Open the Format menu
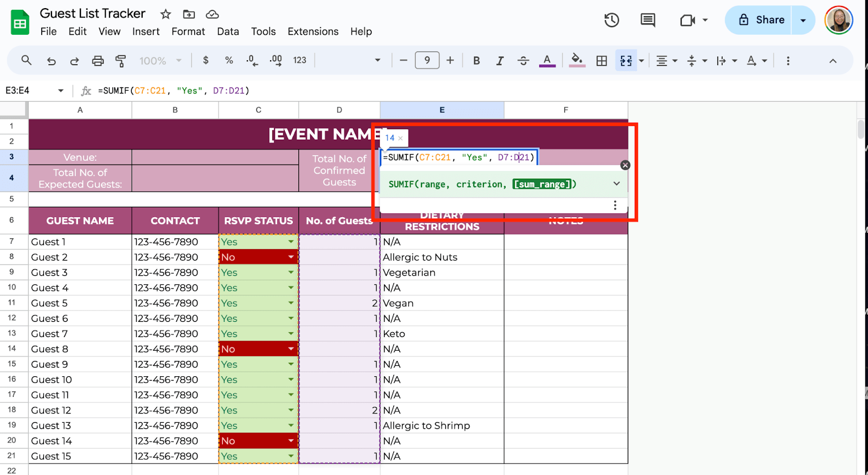The image size is (868, 475). (188, 31)
